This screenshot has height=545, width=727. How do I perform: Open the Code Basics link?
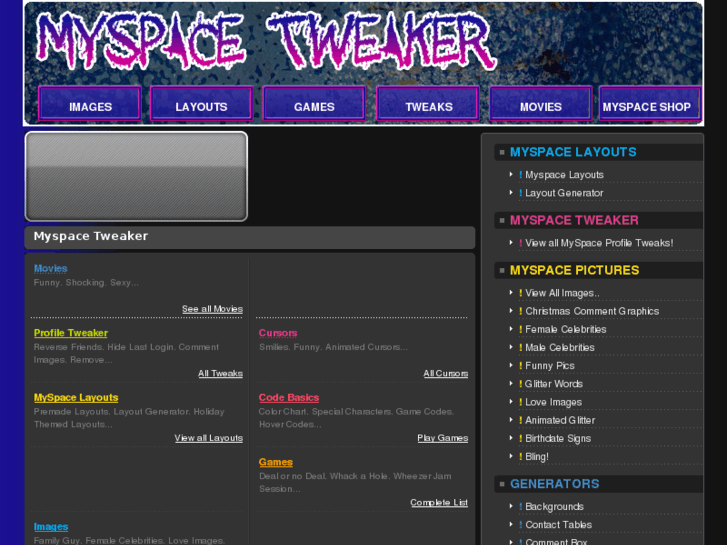click(289, 398)
